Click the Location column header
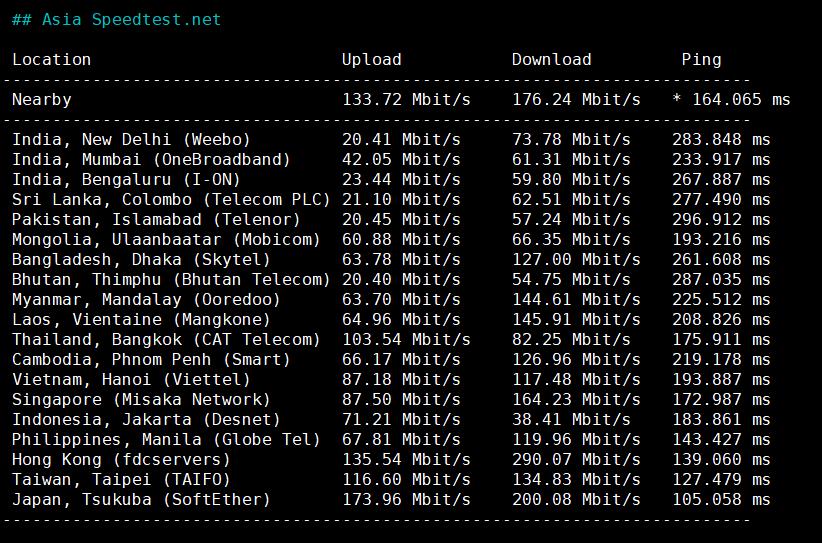822x543 pixels. [x=51, y=59]
